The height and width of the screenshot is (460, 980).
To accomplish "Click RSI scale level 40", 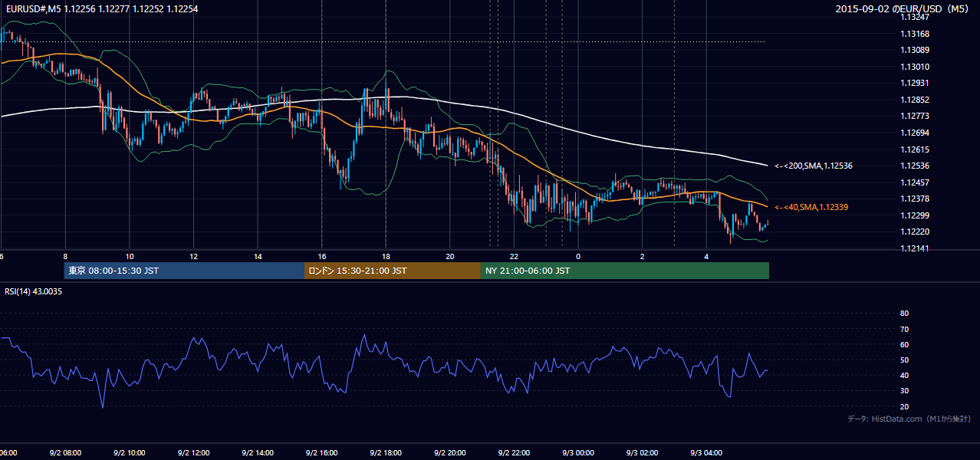I will (904, 376).
